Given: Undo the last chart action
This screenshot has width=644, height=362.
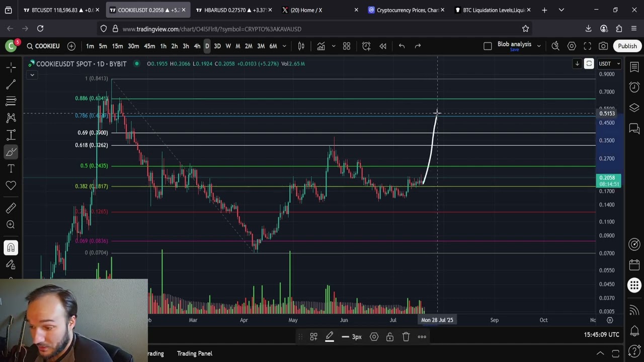Looking at the screenshot, I should (x=401, y=46).
